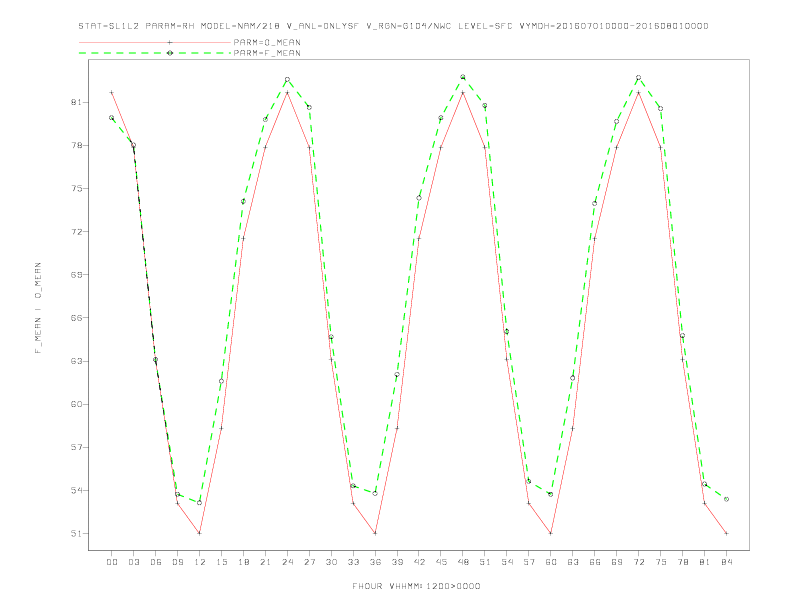Click the y-axis title F_MEAN | O_MEAN
Viewport: 792px width, 612px height.
tap(38, 308)
